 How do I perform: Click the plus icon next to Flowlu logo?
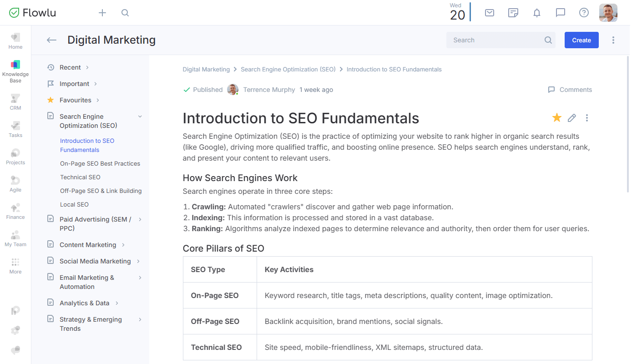[102, 13]
